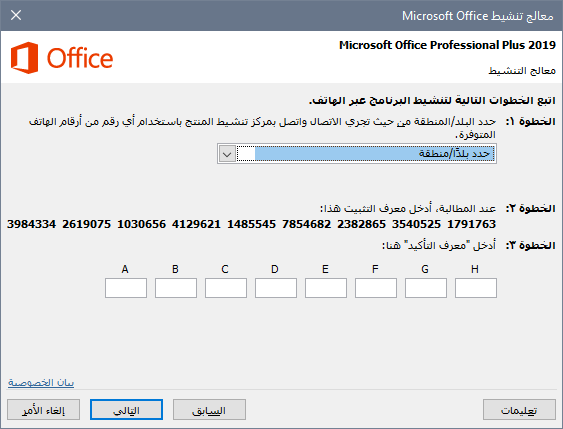Select installation ID group 1030656
Screen dimensions: 563x429
click(x=141, y=224)
